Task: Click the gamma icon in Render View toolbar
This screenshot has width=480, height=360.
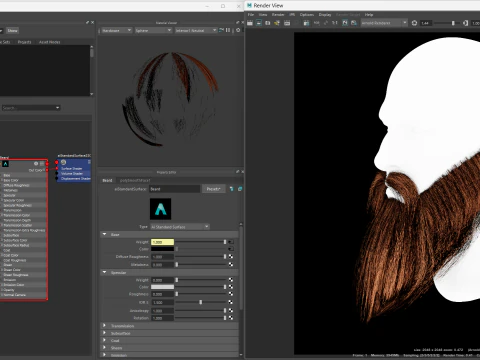Action: (x=465, y=23)
